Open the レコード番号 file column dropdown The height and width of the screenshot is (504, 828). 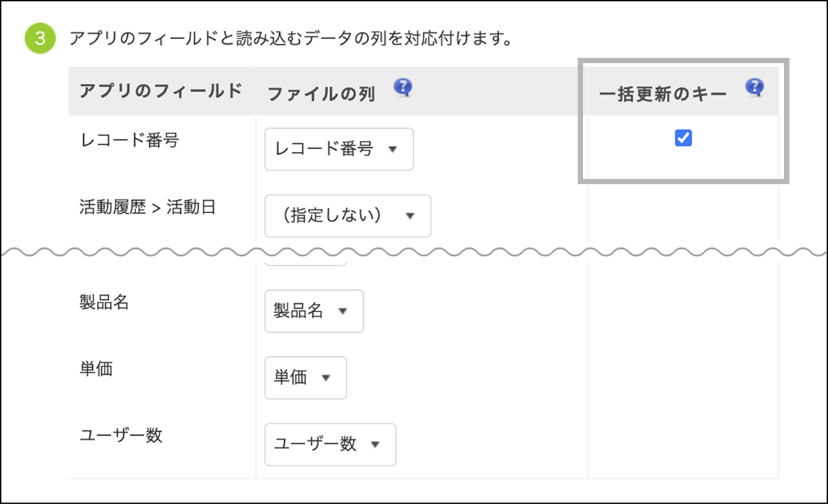coord(338,149)
